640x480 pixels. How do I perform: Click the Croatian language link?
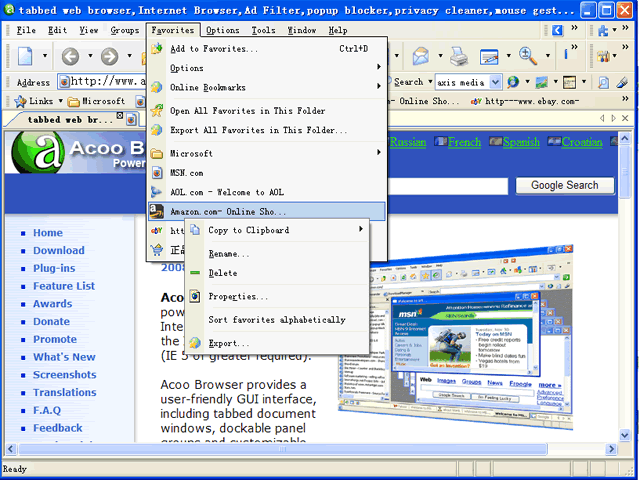point(582,142)
